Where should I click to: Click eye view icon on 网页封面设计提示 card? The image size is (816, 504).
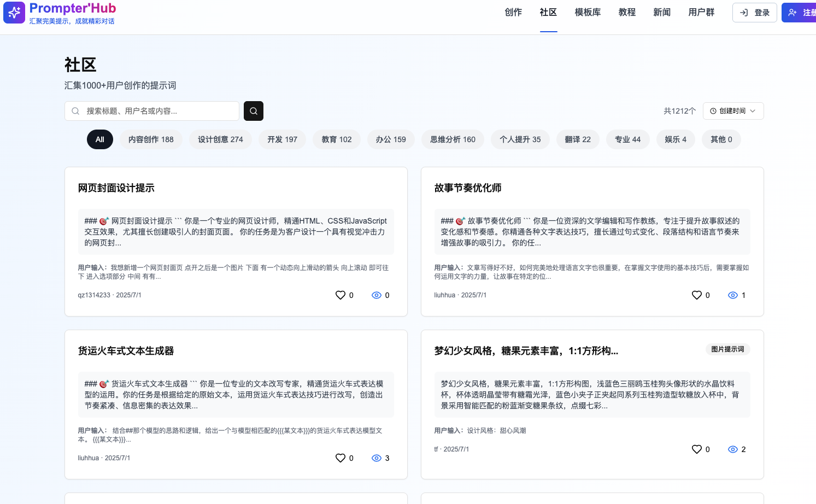pyautogui.click(x=377, y=295)
